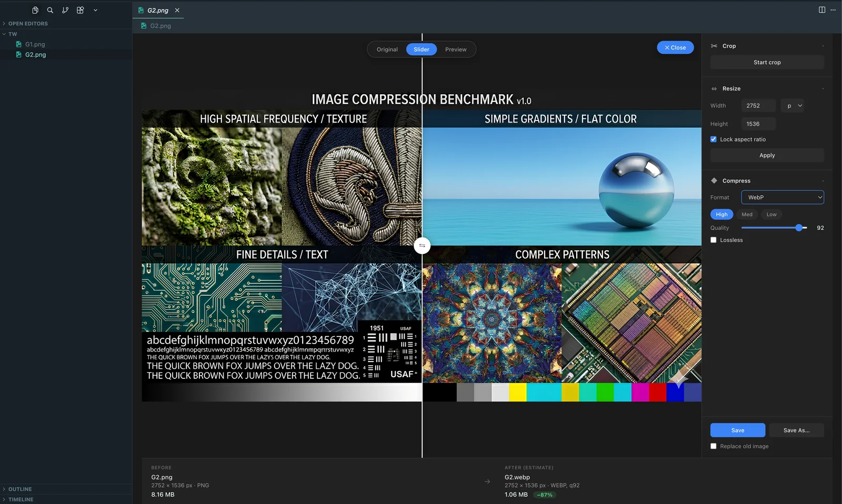Click the swap handle on the comparison slider
The height and width of the screenshot is (504, 842).
(x=422, y=246)
